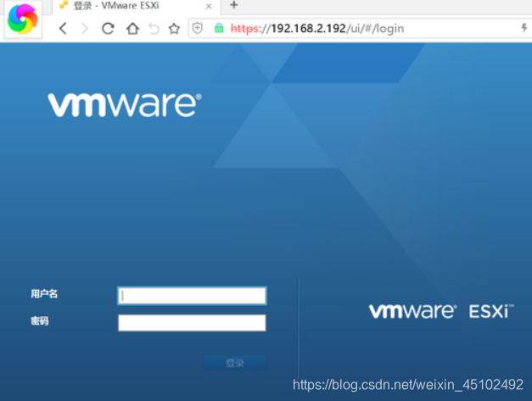Viewport: 532px width, 401px height.
Task: Click the 用户名 label
Action: tap(44, 293)
